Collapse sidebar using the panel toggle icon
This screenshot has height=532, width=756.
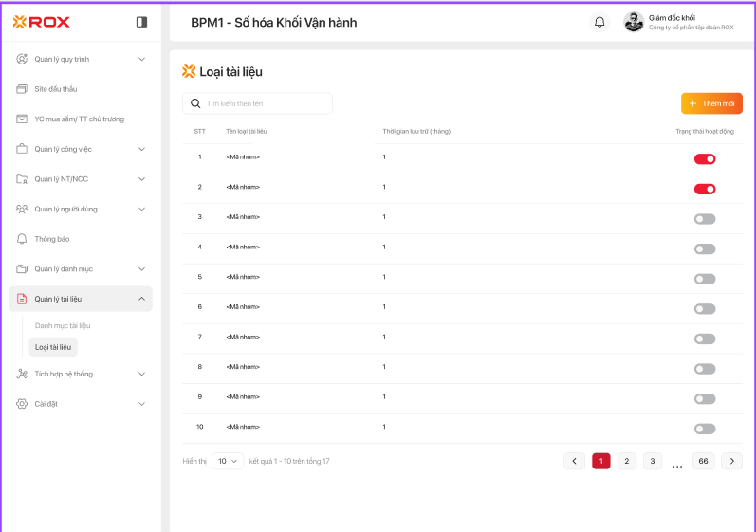141,22
